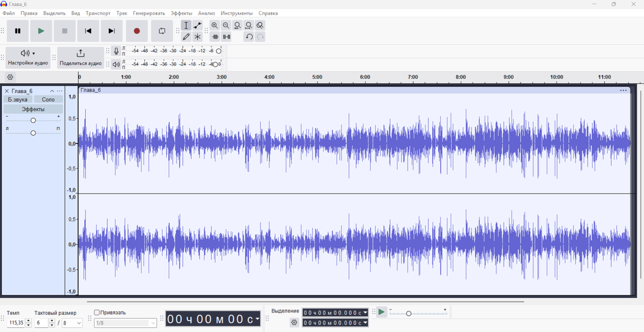Click the 5:00 mark on timeline ruler
The image size is (644, 332).
[317, 77]
